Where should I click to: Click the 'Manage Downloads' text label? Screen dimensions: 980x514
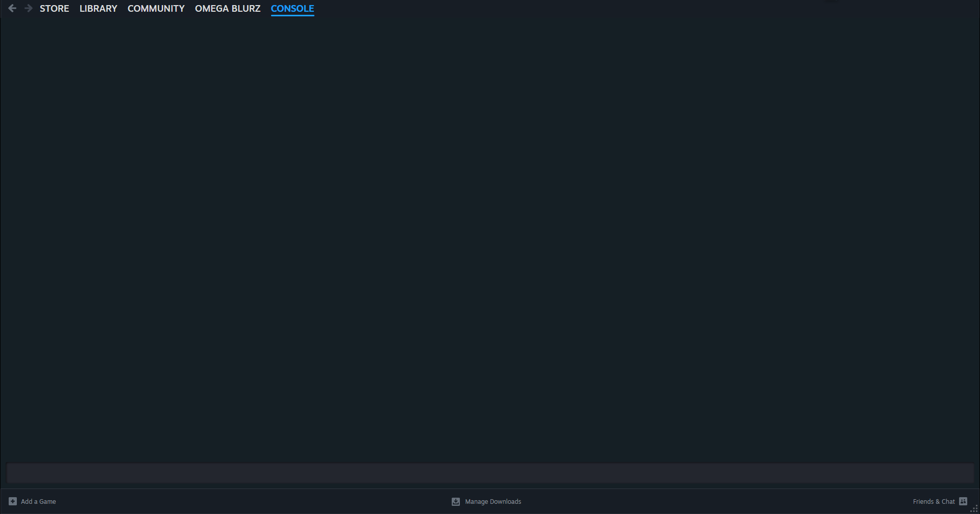point(493,502)
